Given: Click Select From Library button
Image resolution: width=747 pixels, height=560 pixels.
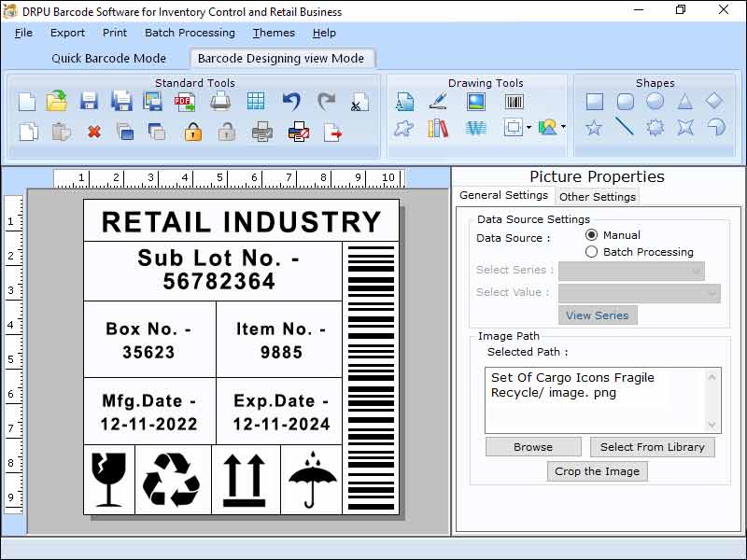Looking at the screenshot, I should click(x=653, y=447).
